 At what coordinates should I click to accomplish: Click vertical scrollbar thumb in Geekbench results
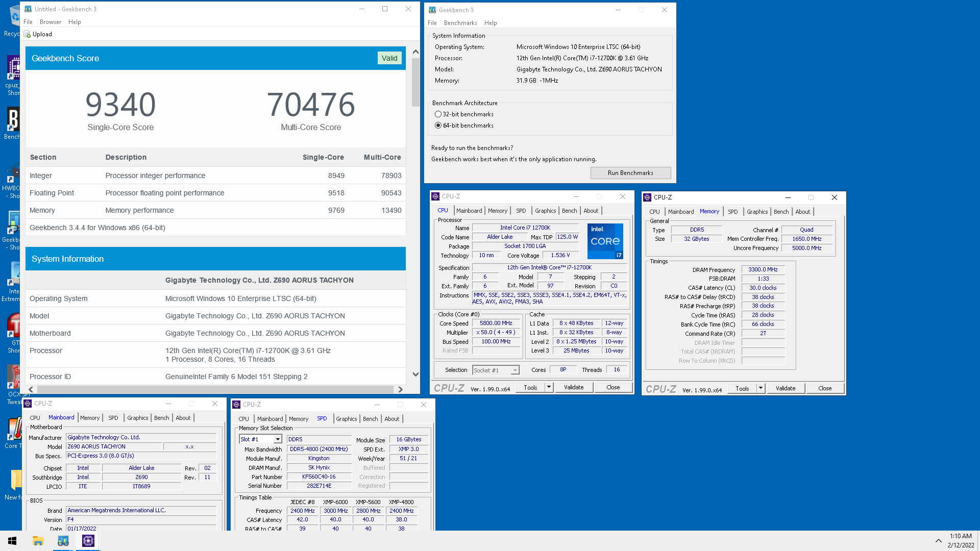pyautogui.click(x=415, y=82)
